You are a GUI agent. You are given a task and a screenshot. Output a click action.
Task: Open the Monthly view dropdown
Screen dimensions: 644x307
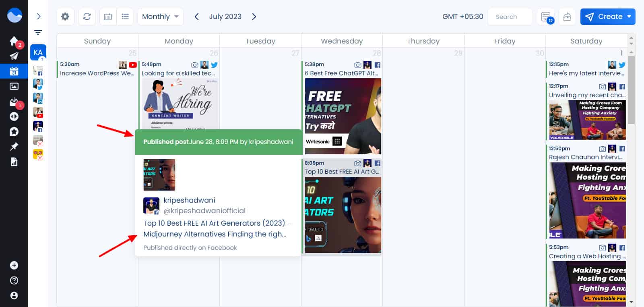(x=160, y=17)
